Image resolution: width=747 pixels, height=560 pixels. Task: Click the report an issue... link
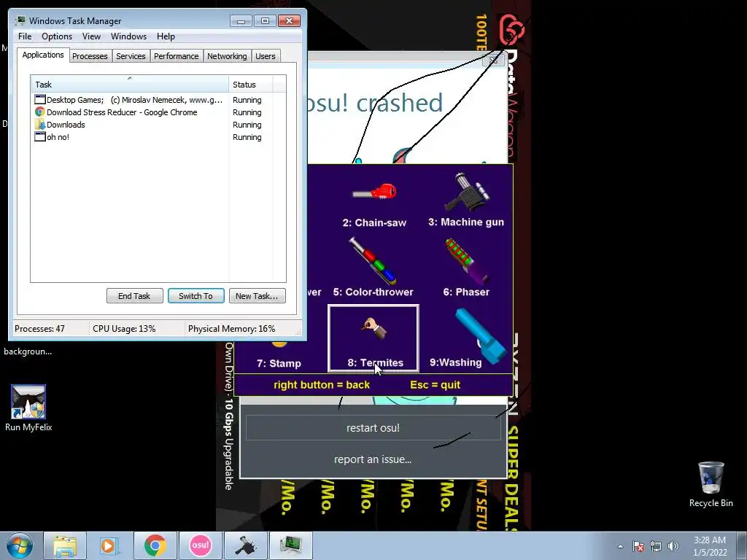(x=373, y=459)
